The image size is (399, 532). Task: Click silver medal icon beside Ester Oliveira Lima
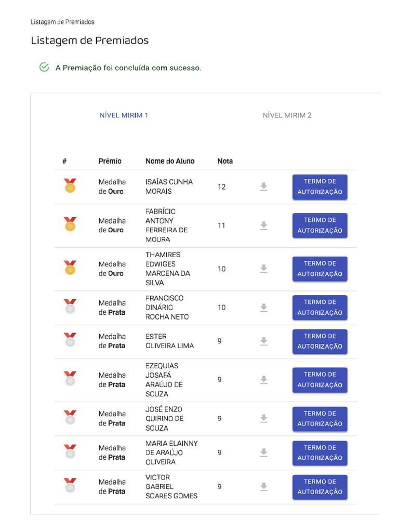click(x=70, y=340)
